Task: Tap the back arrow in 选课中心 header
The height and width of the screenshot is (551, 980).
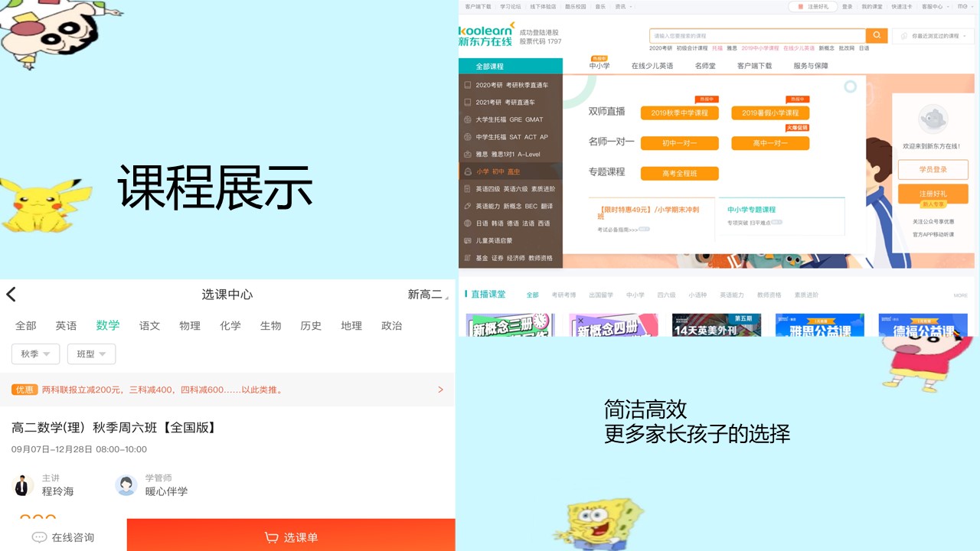Action: [x=11, y=295]
